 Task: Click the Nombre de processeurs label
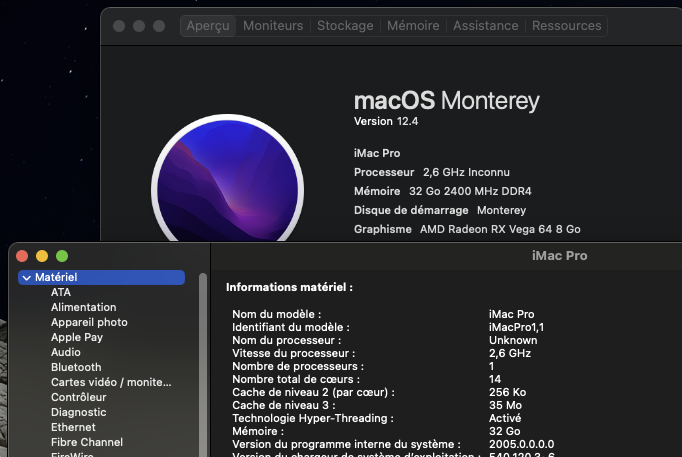click(298, 367)
